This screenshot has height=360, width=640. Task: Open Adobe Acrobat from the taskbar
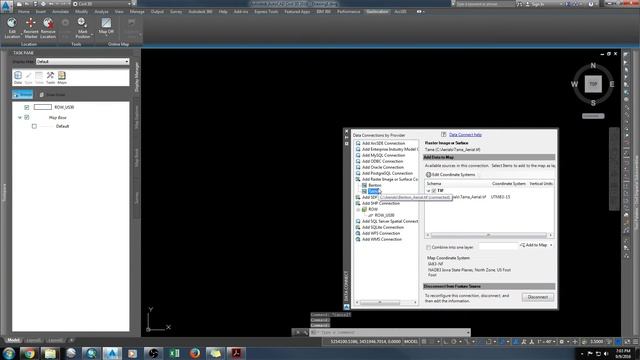click(236, 353)
